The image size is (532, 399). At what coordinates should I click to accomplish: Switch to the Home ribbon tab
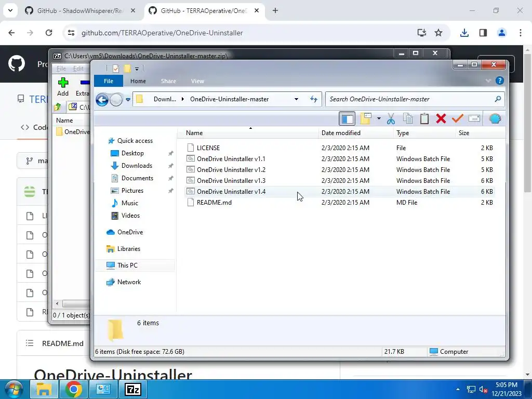click(138, 81)
